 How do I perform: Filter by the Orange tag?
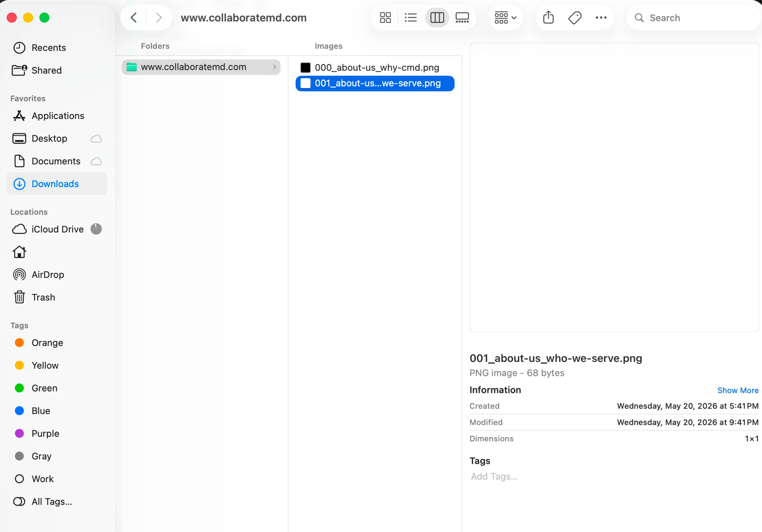tap(56, 343)
